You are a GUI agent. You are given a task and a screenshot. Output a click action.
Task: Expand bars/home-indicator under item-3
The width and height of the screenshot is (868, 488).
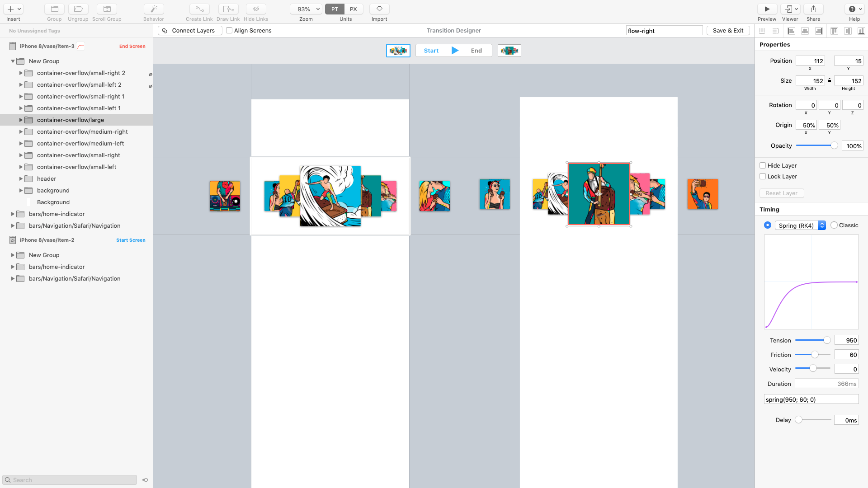click(13, 214)
